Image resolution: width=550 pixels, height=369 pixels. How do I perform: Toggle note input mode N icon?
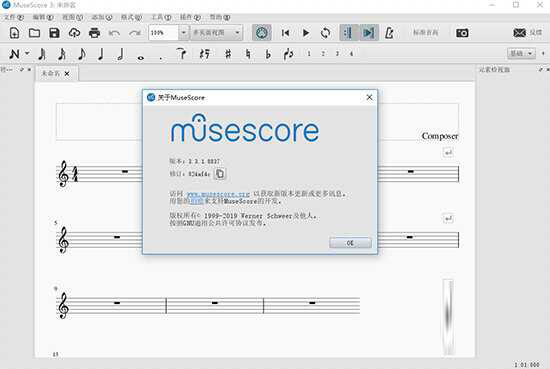click(x=14, y=54)
